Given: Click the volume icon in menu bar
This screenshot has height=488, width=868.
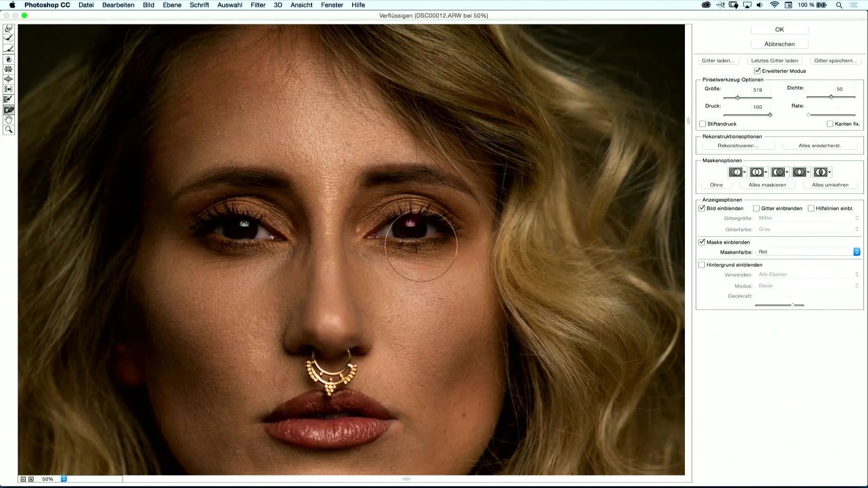Looking at the screenshot, I should point(760,5).
